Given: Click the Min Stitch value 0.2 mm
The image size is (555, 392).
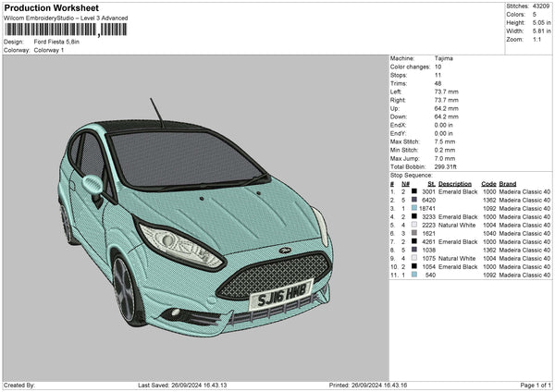Looking at the screenshot, I should click(x=445, y=150).
